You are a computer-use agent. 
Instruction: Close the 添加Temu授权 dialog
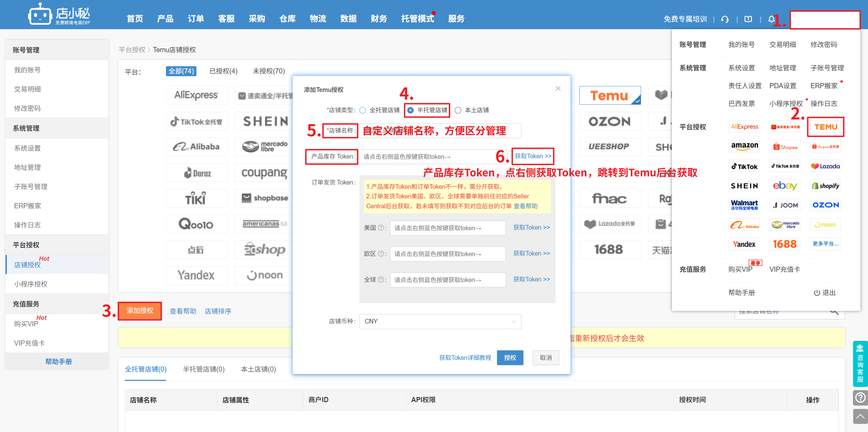(x=558, y=89)
